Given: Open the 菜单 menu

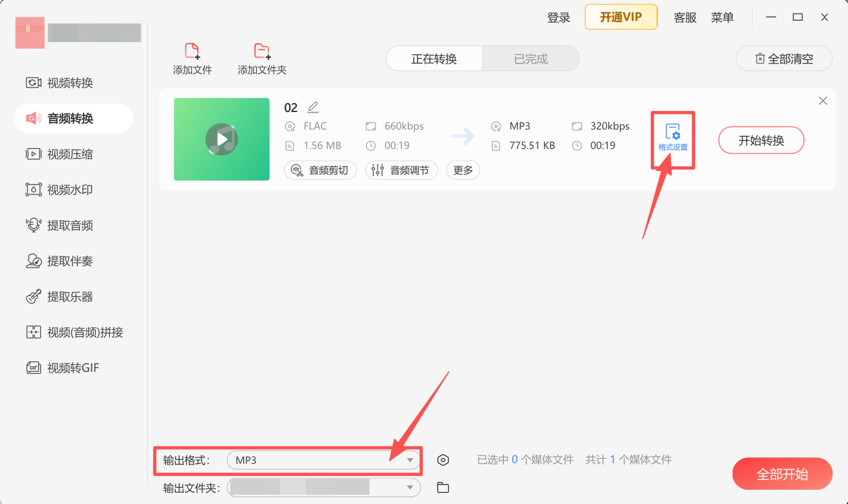Looking at the screenshot, I should [x=722, y=17].
